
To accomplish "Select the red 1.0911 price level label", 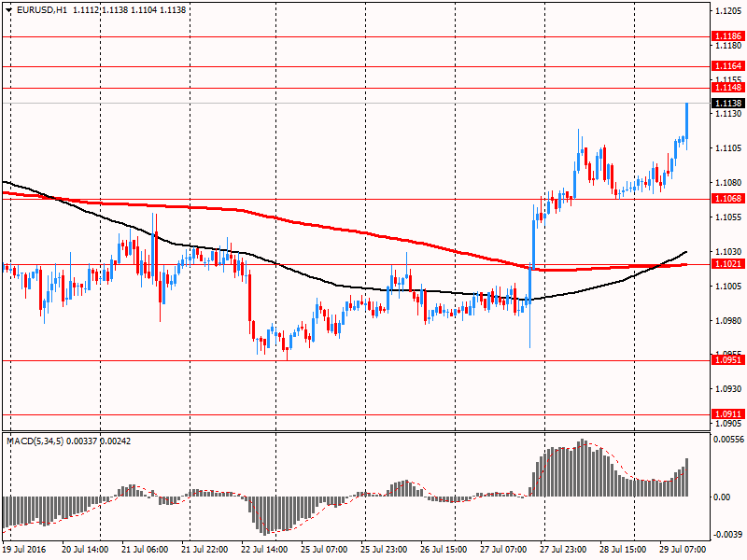I will click(x=728, y=414).
